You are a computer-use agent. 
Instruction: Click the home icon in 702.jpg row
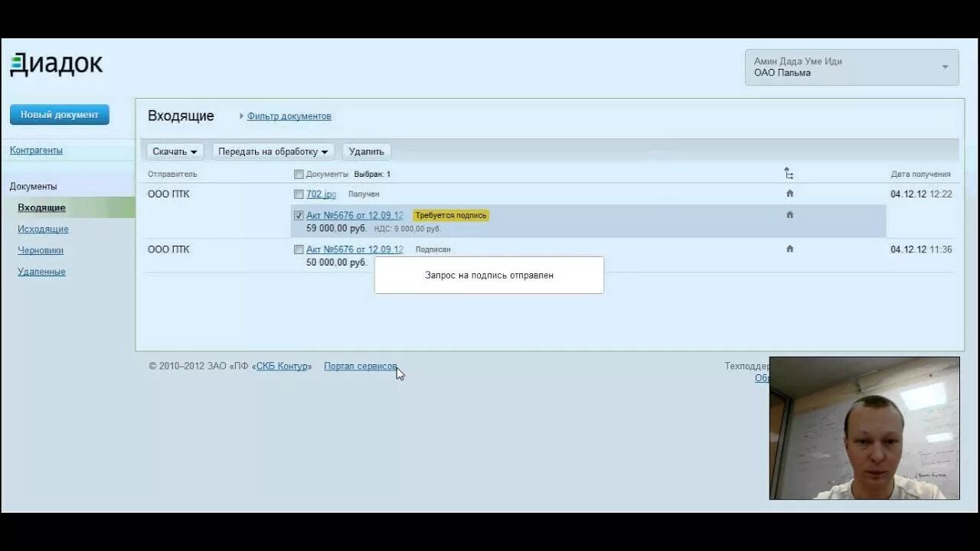[x=790, y=194]
